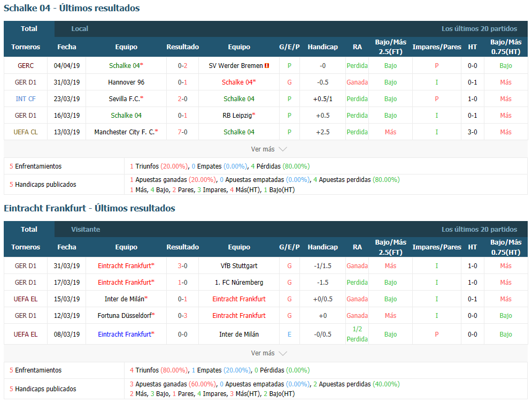Screen dimensions: 532x403
Task: Open Los últimos 20 partidos in Eintracht section
Action: [479, 230]
